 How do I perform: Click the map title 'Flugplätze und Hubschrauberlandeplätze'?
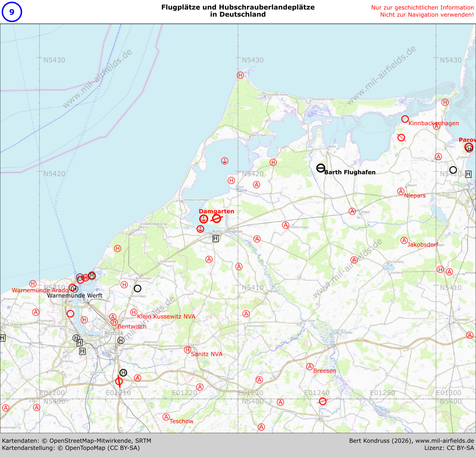pyautogui.click(x=238, y=7)
